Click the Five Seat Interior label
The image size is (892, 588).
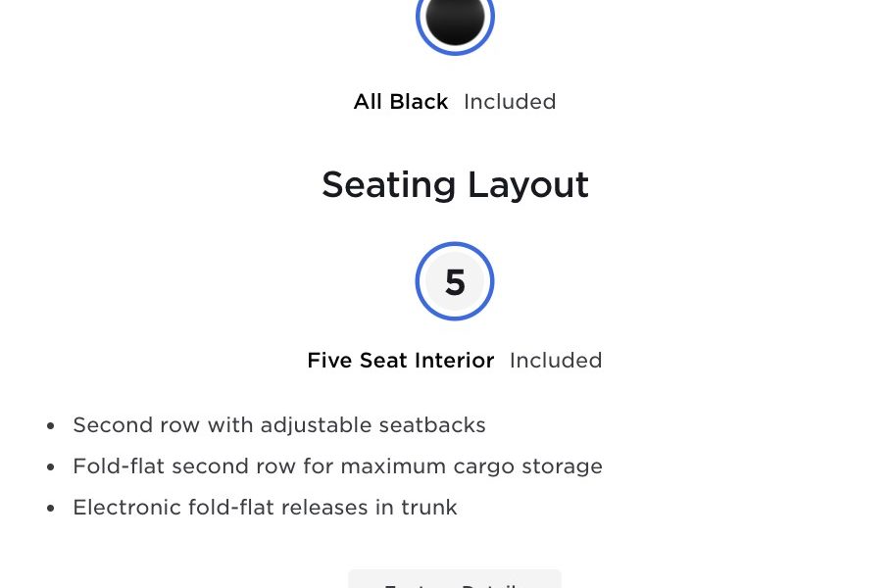[x=401, y=361]
